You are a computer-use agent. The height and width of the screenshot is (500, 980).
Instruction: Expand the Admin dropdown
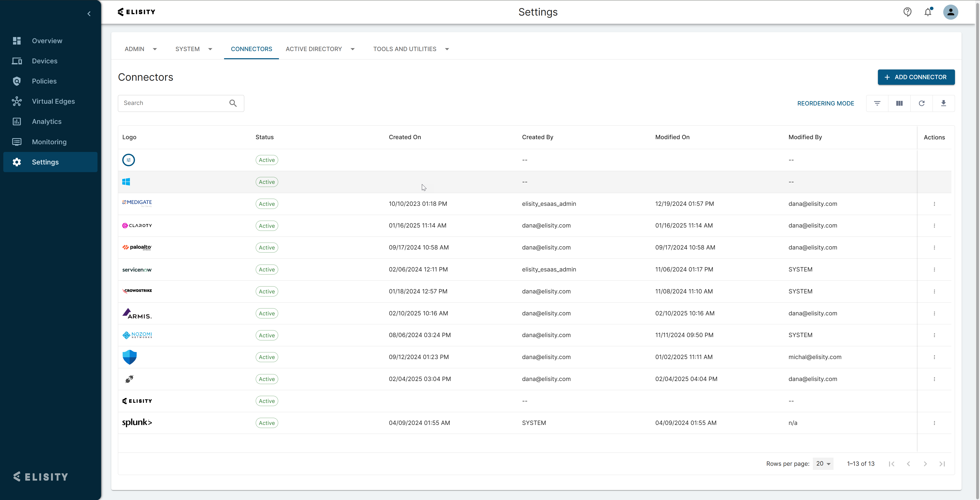[154, 49]
